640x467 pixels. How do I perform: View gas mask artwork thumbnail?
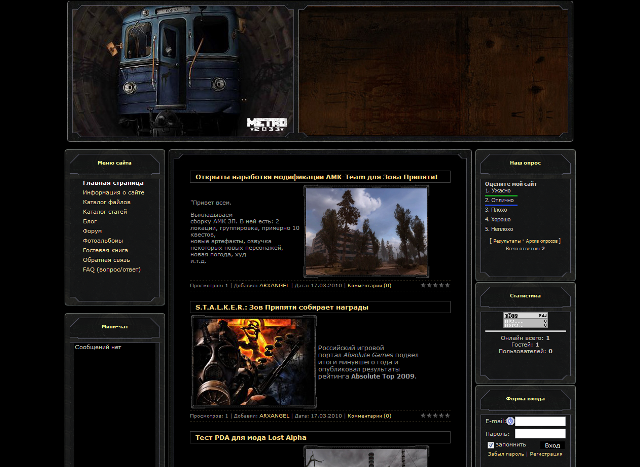pos(254,362)
